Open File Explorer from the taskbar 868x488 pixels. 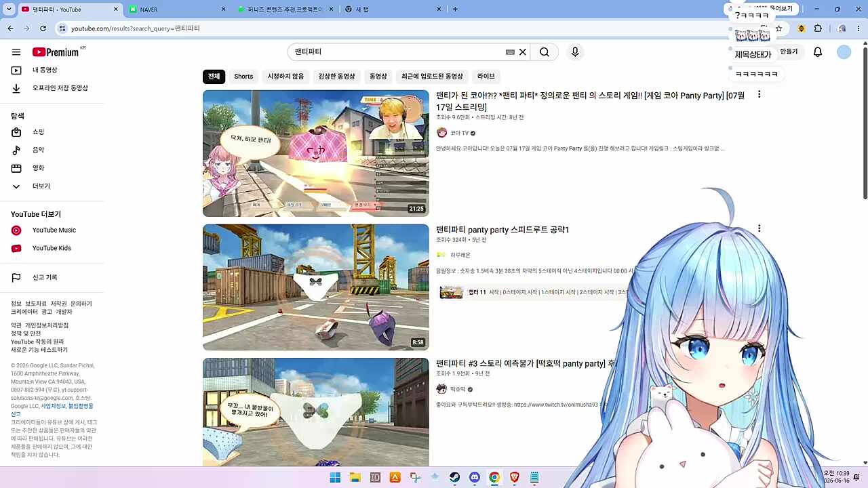click(355, 477)
